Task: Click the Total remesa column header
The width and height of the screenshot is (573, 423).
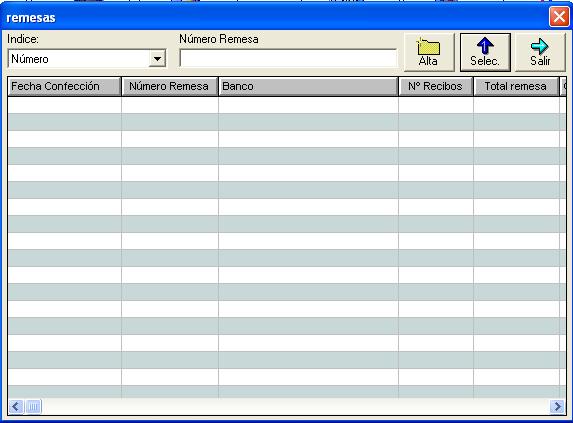Action: click(x=516, y=87)
